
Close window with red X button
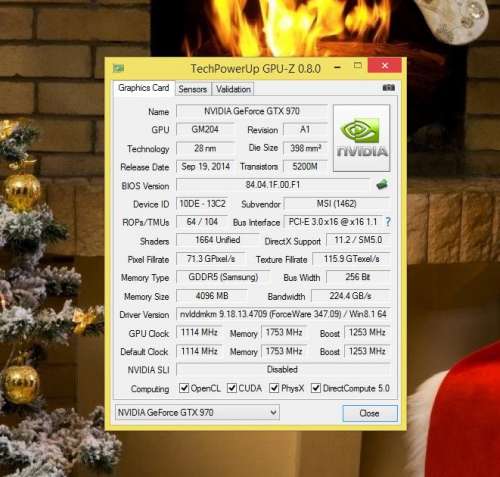click(x=385, y=65)
